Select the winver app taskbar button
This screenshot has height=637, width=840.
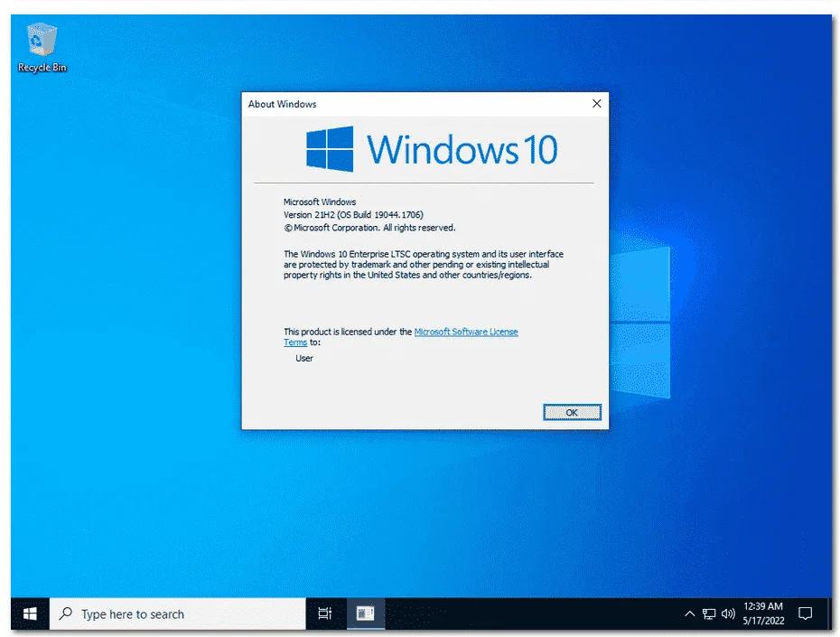pos(366,614)
